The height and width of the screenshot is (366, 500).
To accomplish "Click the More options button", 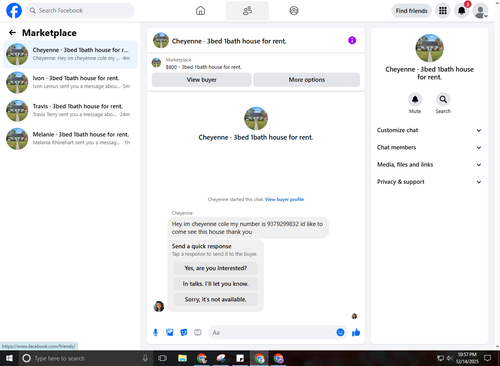I will (x=307, y=80).
